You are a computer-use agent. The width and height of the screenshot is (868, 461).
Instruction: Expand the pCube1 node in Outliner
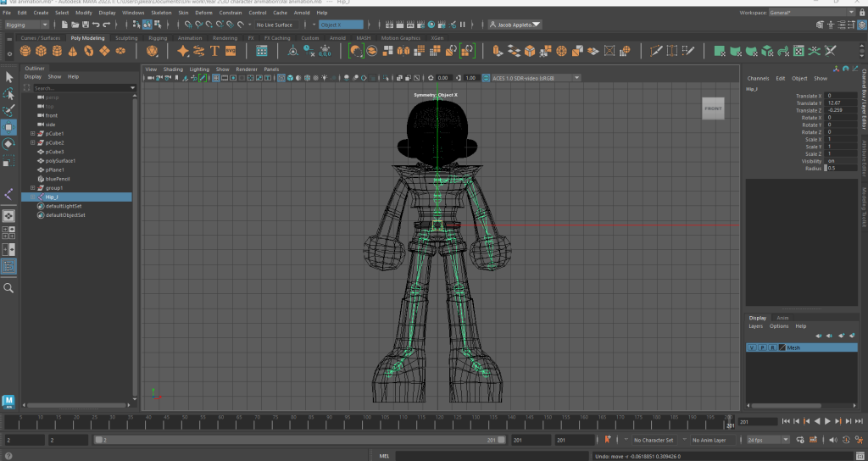click(32, 134)
